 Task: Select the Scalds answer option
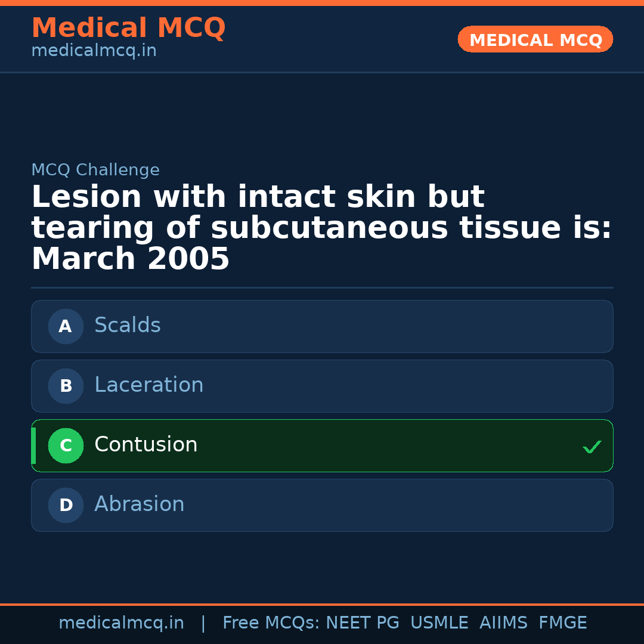(322, 326)
